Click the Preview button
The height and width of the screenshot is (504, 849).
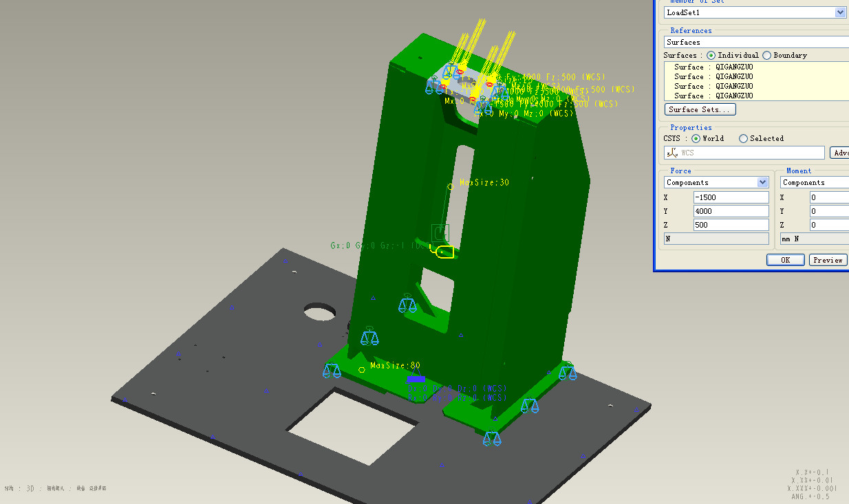[828, 260]
